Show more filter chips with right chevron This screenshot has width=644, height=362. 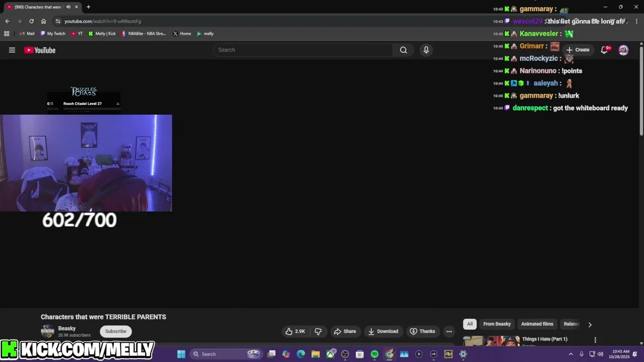click(x=590, y=324)
